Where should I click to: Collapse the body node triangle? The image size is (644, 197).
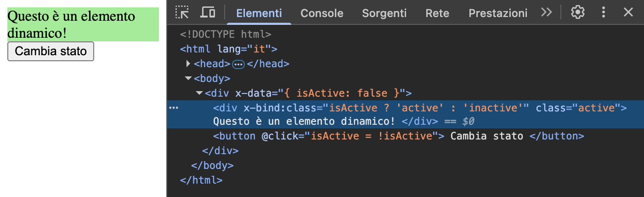(188, 79)
